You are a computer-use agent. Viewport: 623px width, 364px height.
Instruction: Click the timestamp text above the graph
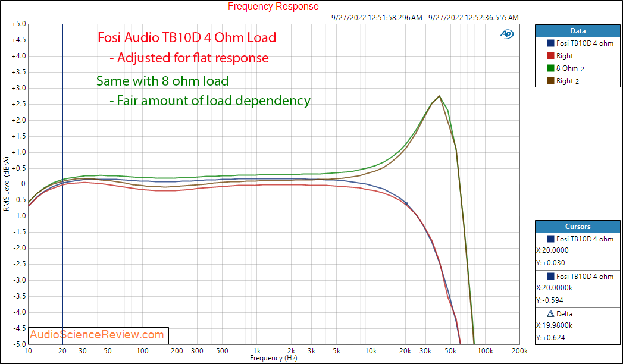point(425,17)
